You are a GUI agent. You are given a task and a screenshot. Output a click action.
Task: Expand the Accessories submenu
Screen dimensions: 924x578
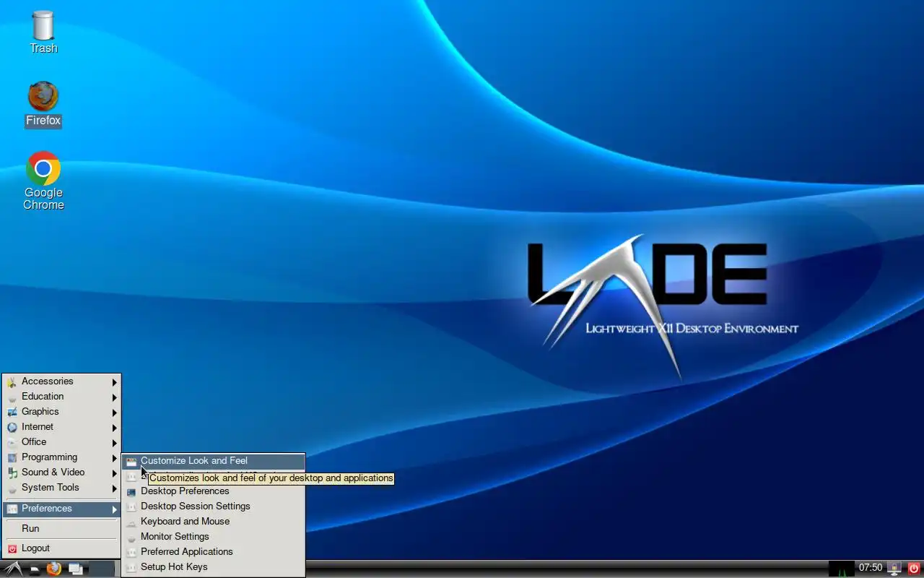pyautogui.click(x=61, y=381)
